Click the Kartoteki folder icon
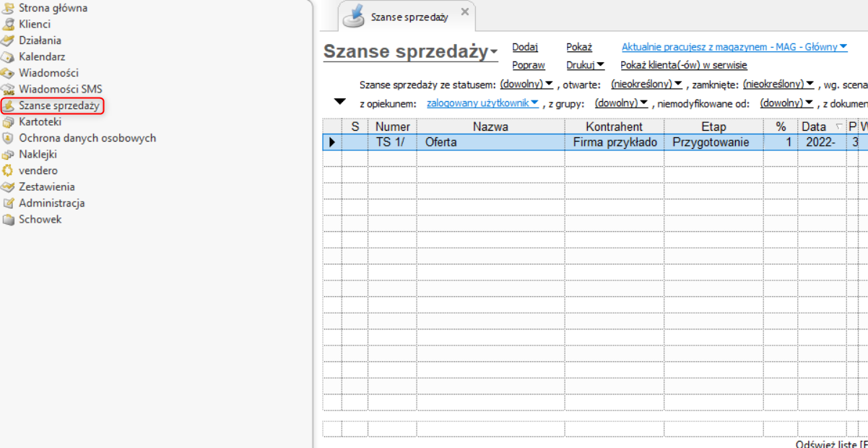Image resolution: width=868 pixels, height=448 pixels. pos(9,121)
